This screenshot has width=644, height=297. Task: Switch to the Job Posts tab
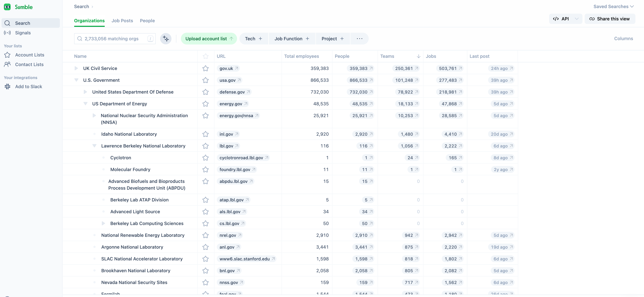[122, 21]
